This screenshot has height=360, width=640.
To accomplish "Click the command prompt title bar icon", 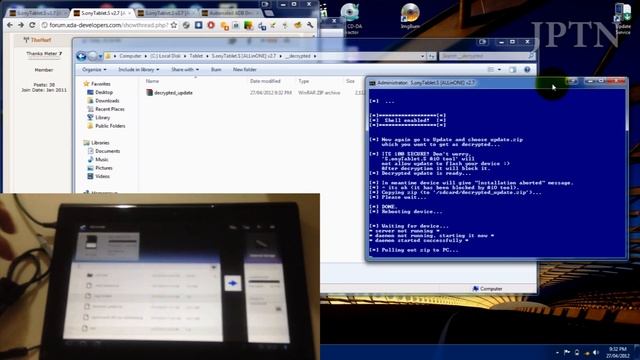I will pyautogui.click(x=372, y=83).
